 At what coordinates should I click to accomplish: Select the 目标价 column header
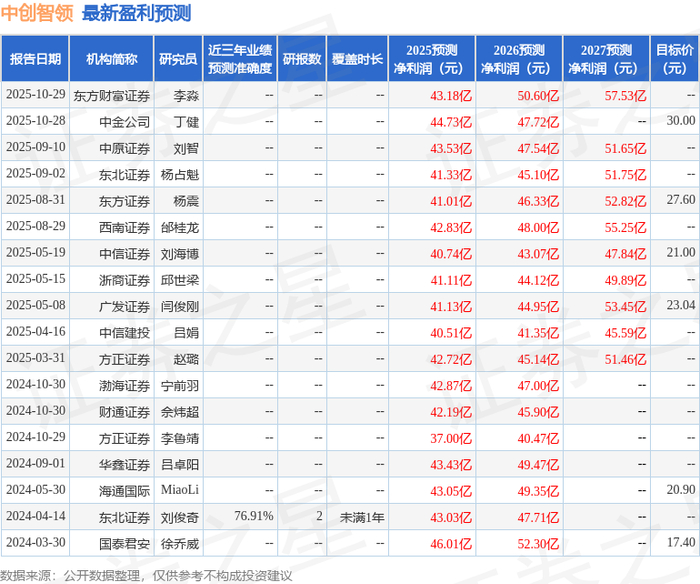pyautogui.click(x=675, y=59)
